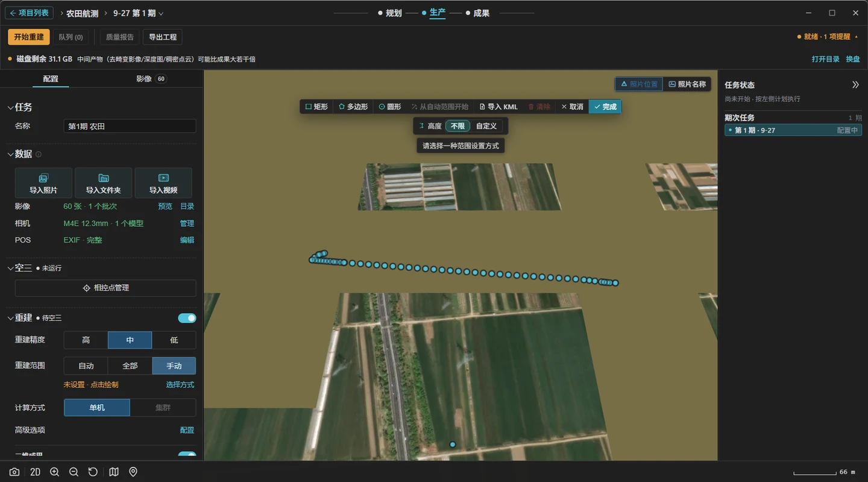
Task: Select the 多边形 polygon drawing tool
Action: 353,107
